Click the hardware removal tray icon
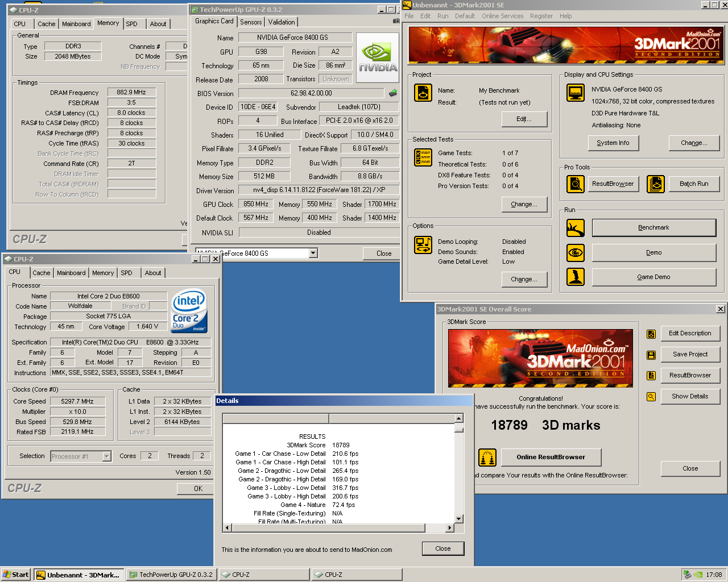This screenshot has height=582, width=728. tap(687, 575)
